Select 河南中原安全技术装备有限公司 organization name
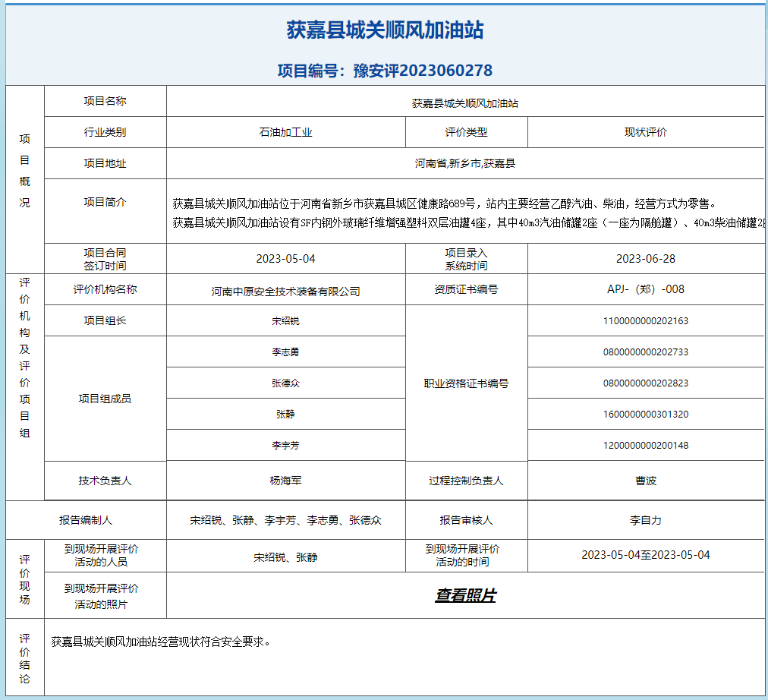Screen dimensions: 768x700 [x=285, y=292]
